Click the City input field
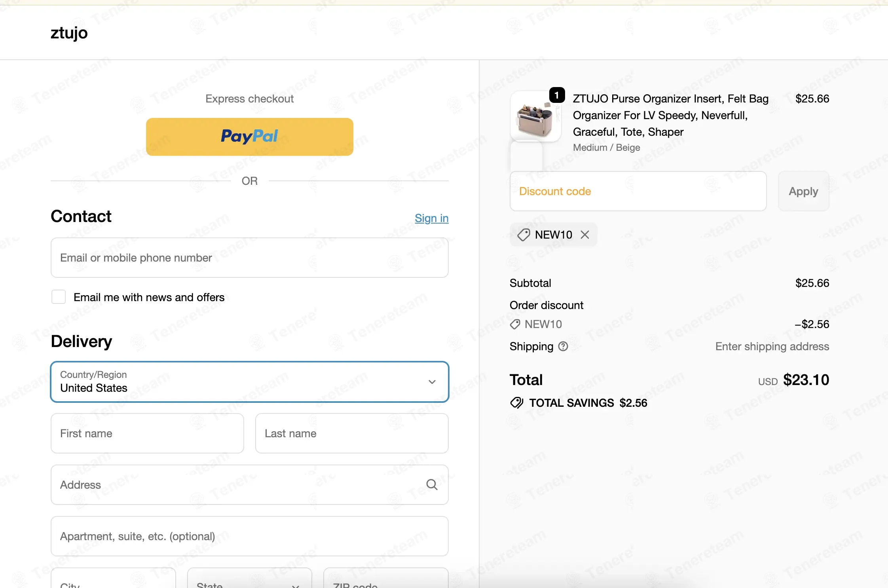 tap(113, 578)
